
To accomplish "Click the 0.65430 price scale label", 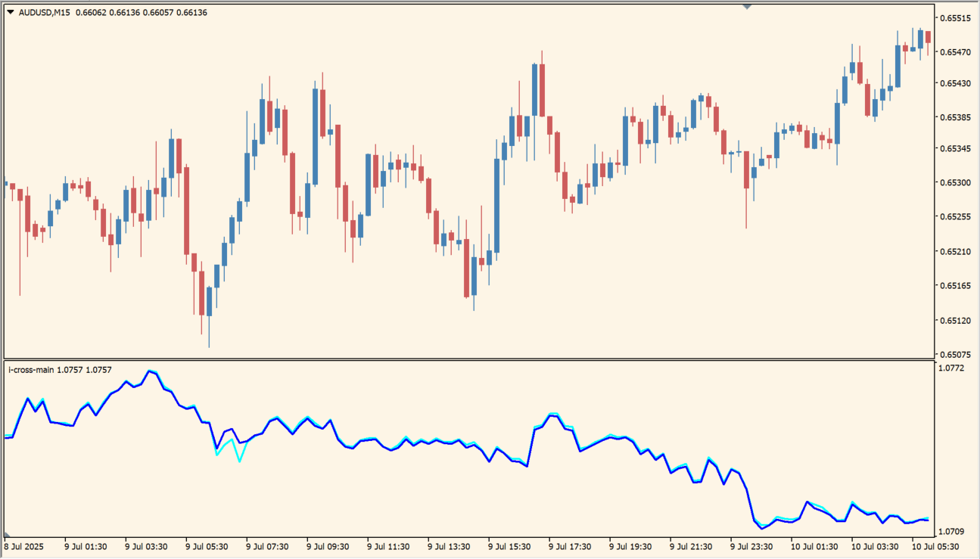I will point(955,83).
